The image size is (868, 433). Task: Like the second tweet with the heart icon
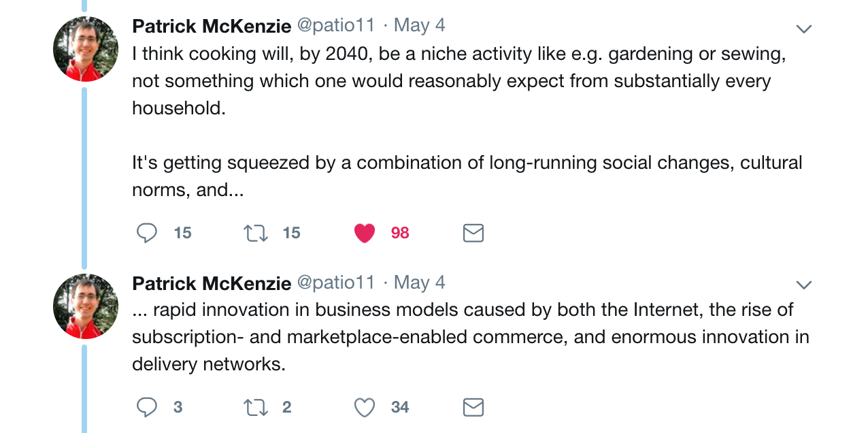tap(365, 407)
